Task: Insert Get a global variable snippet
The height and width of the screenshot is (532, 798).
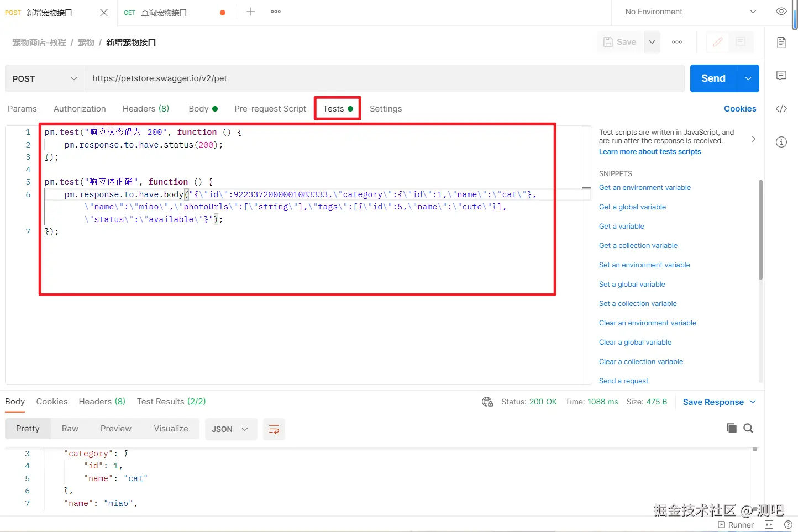Action: click(x=632, y=207)
